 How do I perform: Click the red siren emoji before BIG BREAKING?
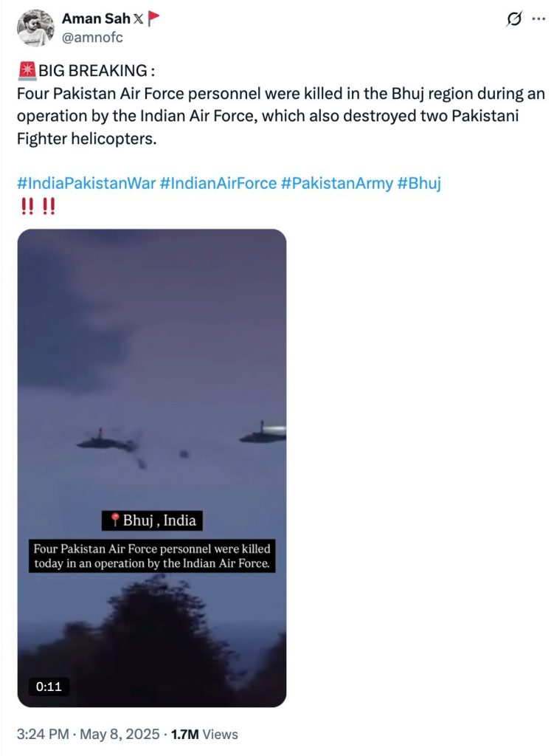[27, 70]
